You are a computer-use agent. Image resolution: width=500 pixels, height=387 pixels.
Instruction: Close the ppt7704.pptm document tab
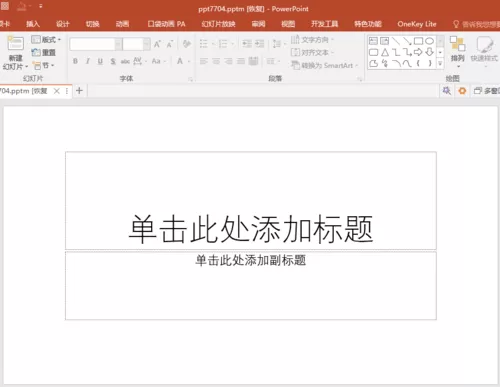[57, 91]
